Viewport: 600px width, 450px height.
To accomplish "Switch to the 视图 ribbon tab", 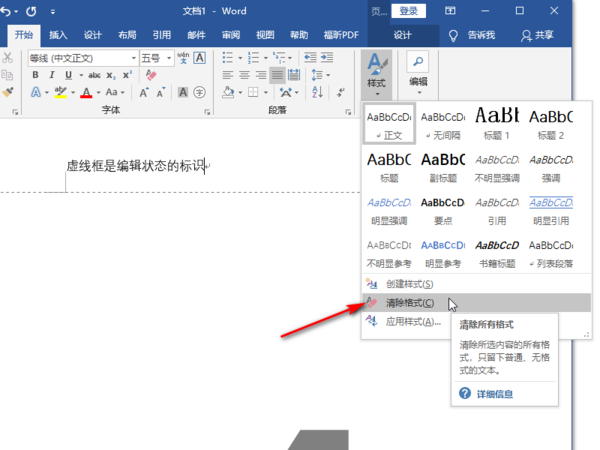I will click(265, 35).
